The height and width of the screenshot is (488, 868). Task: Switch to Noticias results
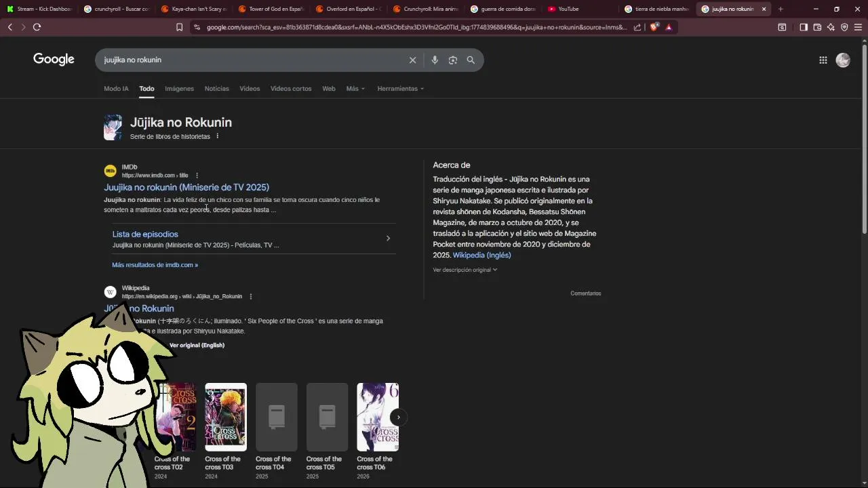(217, 89)
